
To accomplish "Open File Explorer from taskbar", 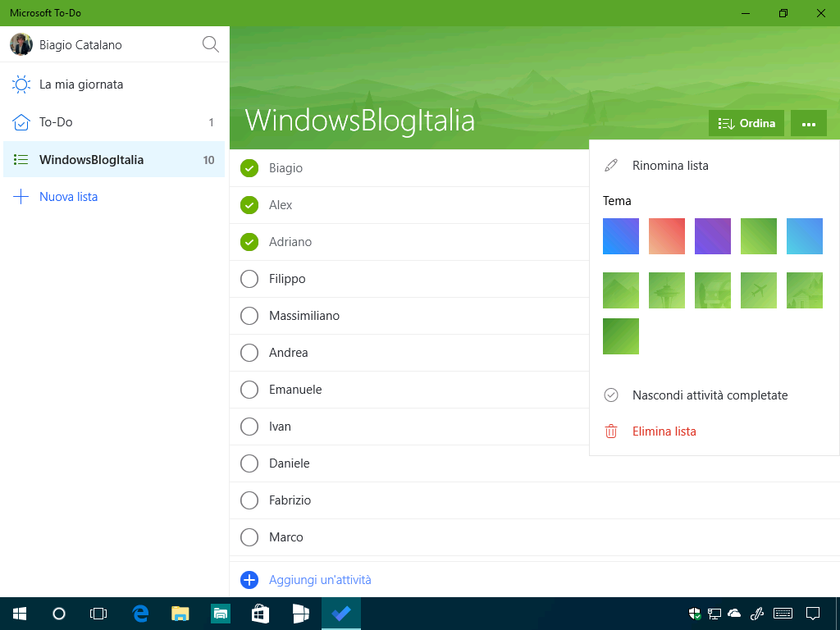I will [180, 614].
